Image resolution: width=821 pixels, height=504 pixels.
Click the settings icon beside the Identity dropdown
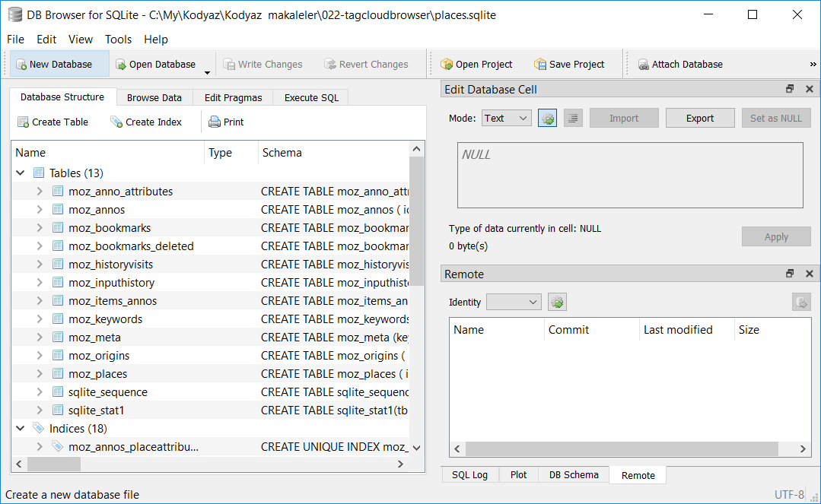[557, 302]
